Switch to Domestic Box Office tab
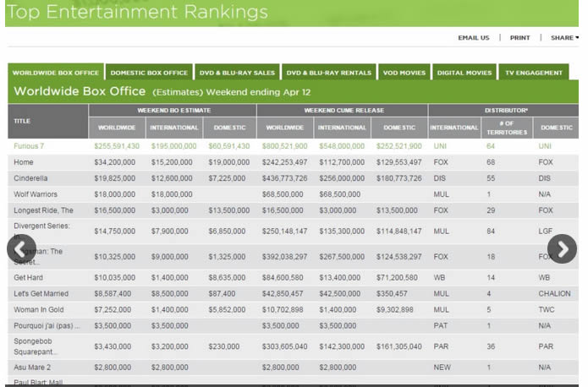The height and width of the screenshot is (387, 588). tap(149, 73)
